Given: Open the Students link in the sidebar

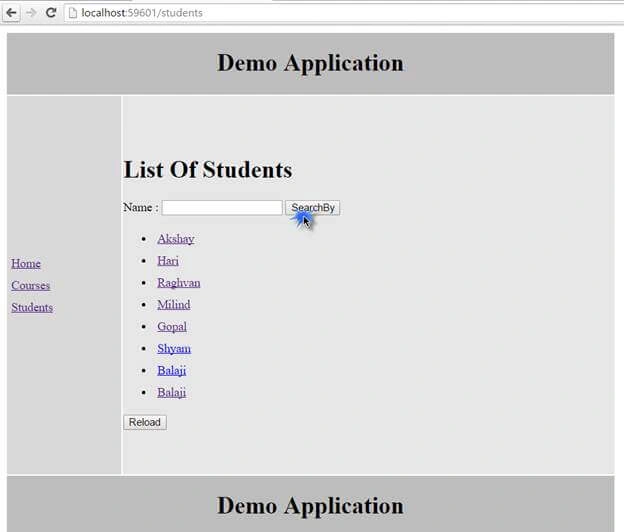Looking at the screenshot, I should pos(32,307).
